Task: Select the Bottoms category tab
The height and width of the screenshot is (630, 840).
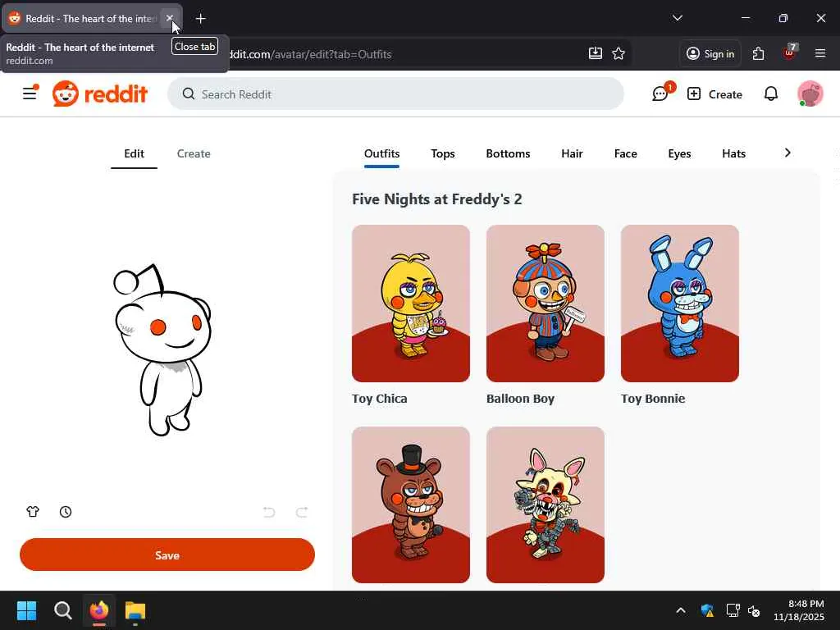Action: [508, 153]
